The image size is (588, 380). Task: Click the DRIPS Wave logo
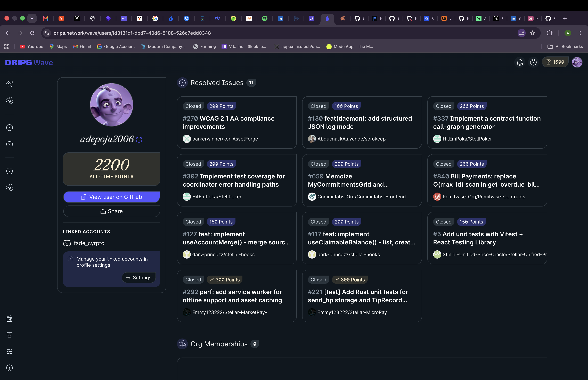[x=29, y=62]
